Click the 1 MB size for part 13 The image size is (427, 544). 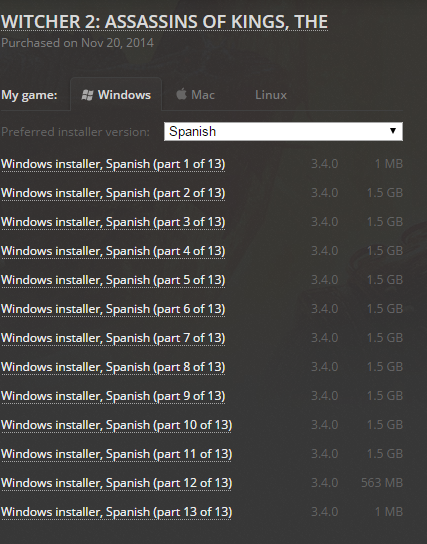click(389, 512)
